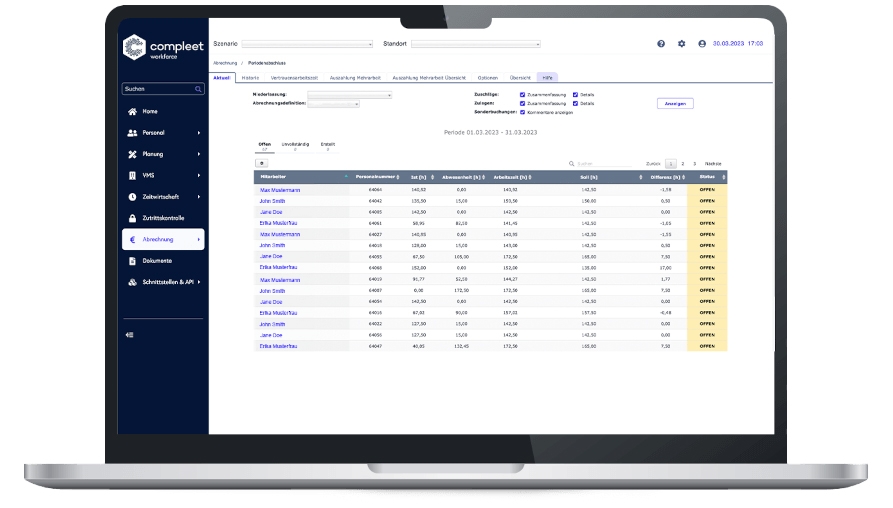Click the compleet workforce logo
The image size is (893, 508).
(163, 47)
